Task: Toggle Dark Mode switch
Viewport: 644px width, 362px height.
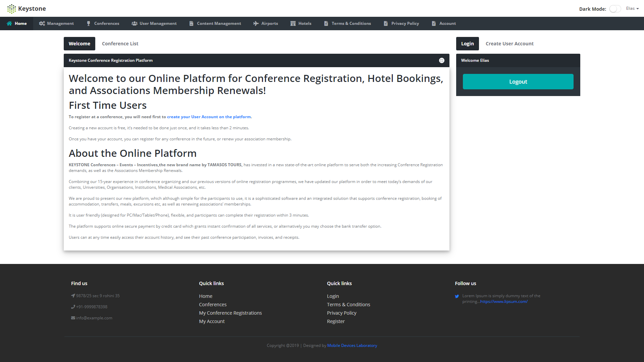Action: click(615, 8)
